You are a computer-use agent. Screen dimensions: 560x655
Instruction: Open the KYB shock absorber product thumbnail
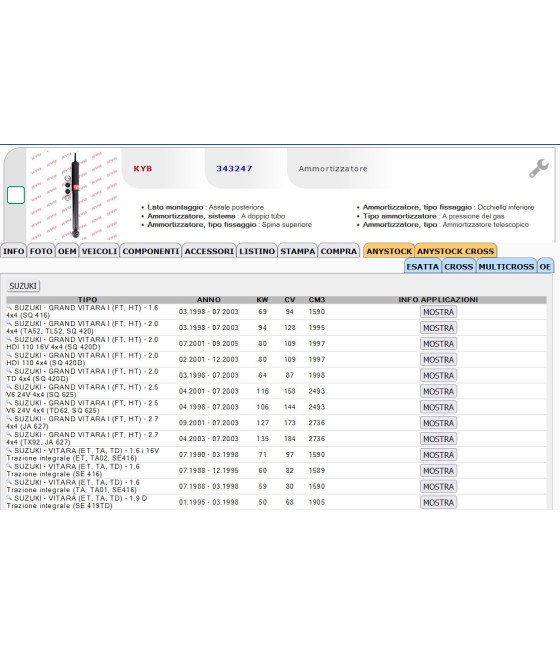tap(74, 195)
